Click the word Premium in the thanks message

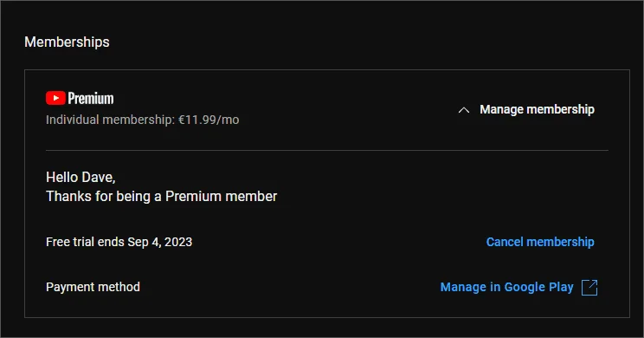[x=193, y=197]
